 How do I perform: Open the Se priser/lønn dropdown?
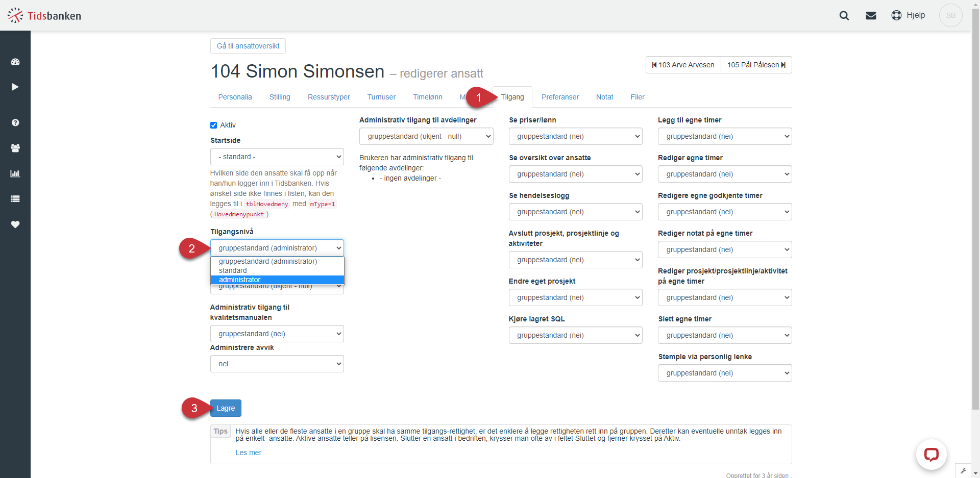tap(576, 136)
